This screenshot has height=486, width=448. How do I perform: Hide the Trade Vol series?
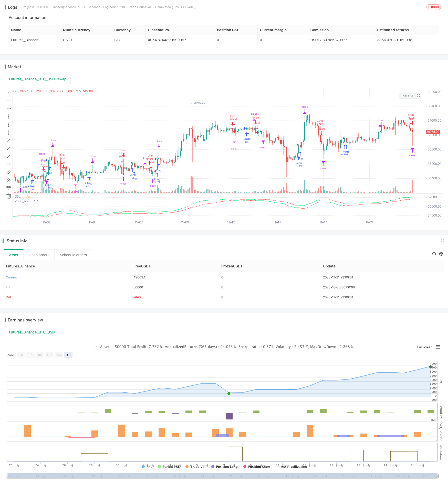click(x=197, y=466)
